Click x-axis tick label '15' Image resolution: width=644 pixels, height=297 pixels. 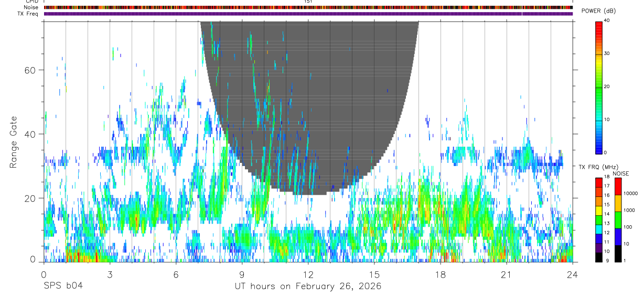374,274
